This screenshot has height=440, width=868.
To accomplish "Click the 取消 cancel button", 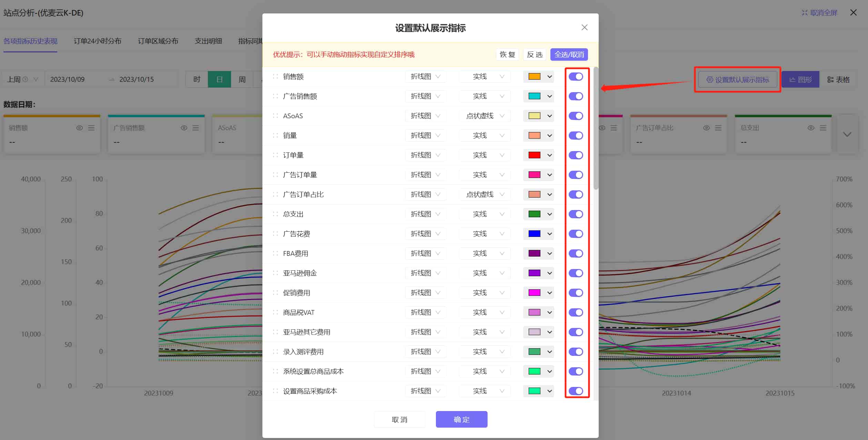I will (x=400, y=419).
